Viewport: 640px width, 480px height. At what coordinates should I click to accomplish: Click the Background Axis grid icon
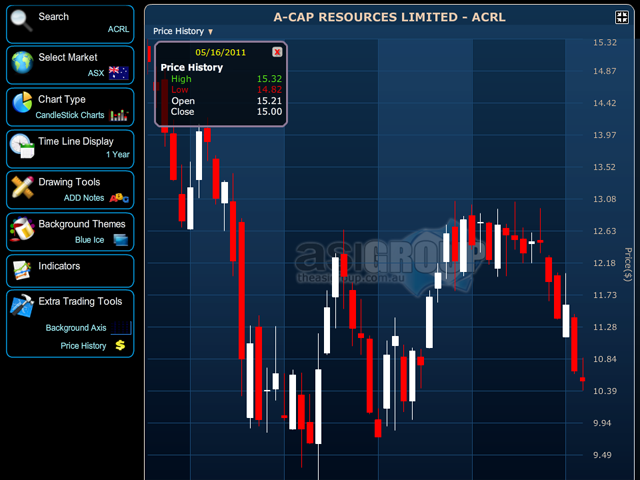click(x=121, y=328)
